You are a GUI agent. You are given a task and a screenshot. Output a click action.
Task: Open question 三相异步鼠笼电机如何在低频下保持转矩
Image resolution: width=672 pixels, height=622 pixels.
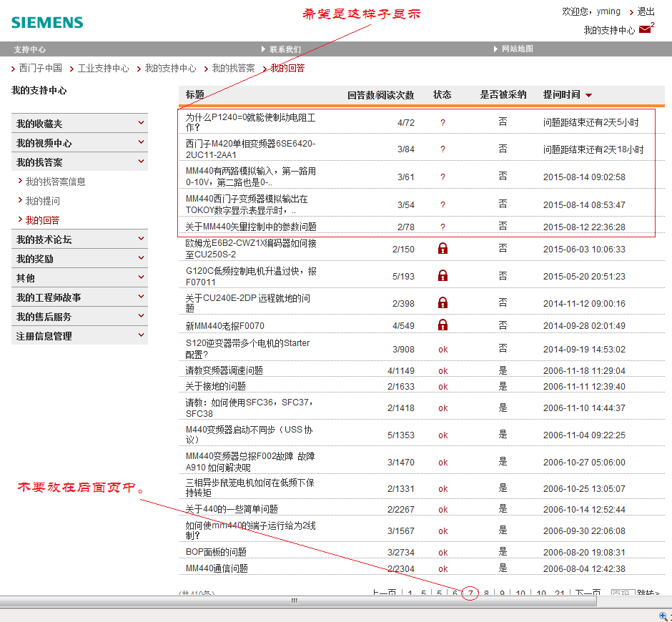click(250, 488)
